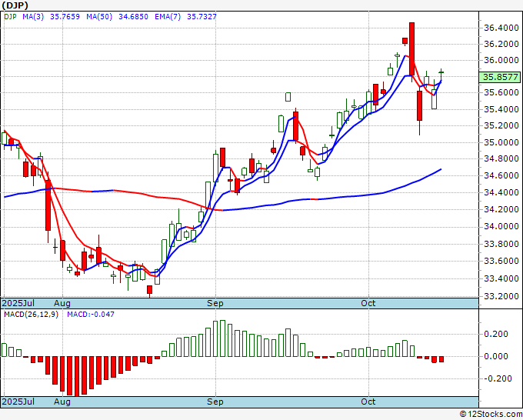Click Sep on the MACD time axis
The image size is (523, 420).
[x=215, y=402]
